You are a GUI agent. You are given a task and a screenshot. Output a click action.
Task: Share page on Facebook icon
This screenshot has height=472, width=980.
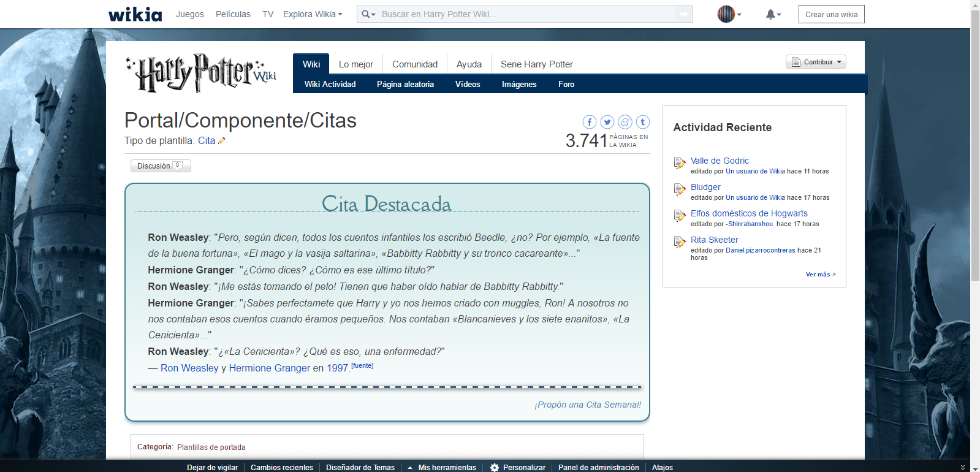pos(590,122)
